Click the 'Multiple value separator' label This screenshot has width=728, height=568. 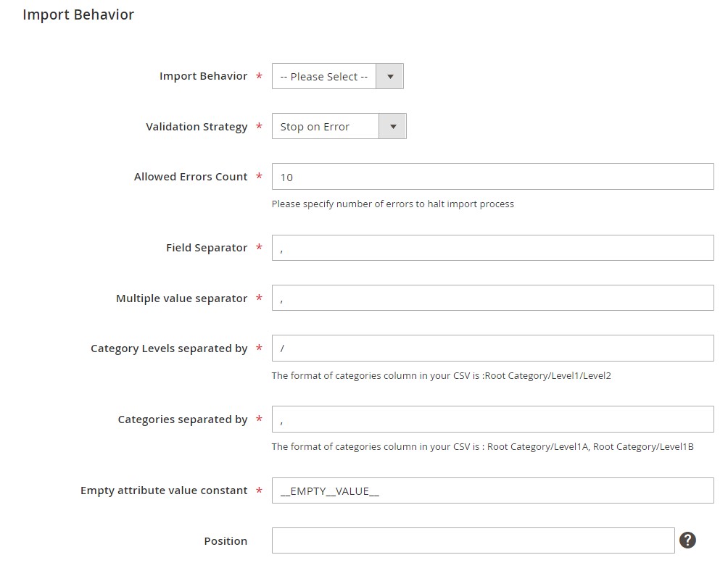pos(181,298)
